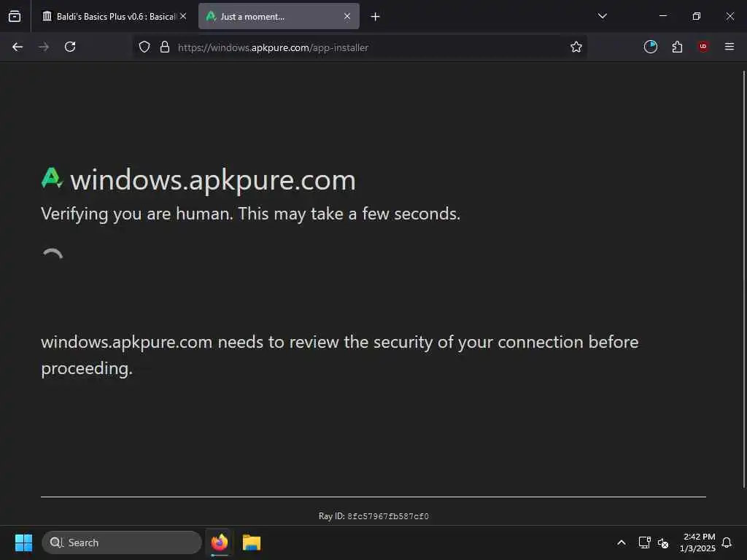Click the taskbar Search box
Image resolution: width=747 pixels, height=560 pixels.
pyautogui.click(x=122, y=542)
